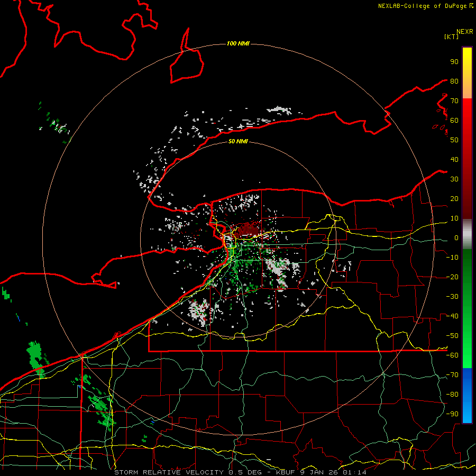Click the "[KT]" unit label above the scale
Viewport: 476px width, 476px height.
point(452,36)
